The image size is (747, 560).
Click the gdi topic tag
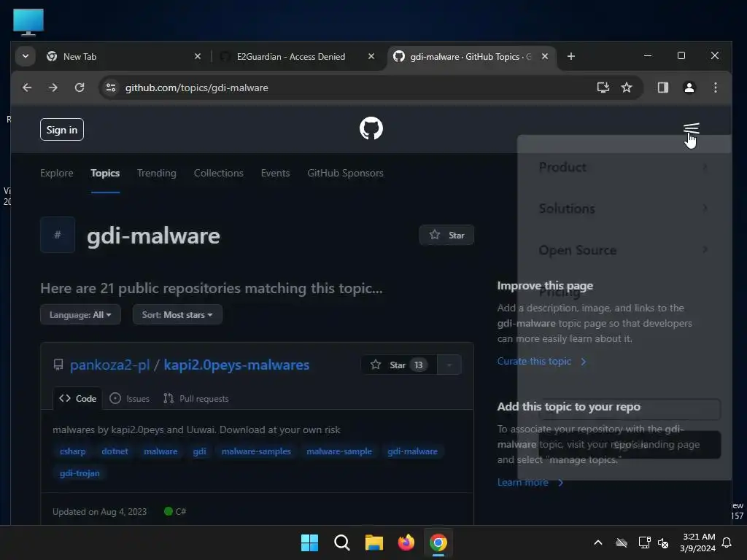(200, 451)
